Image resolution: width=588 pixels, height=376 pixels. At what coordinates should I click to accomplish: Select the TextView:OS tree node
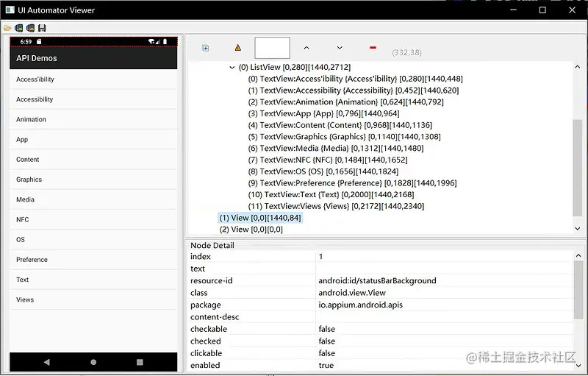point(323,172)
